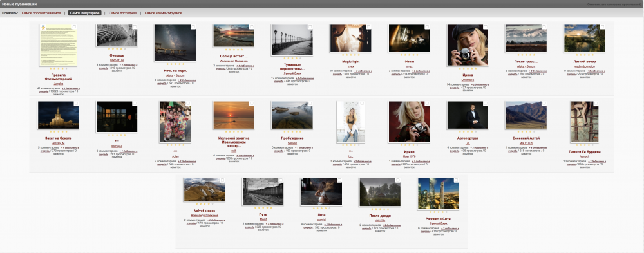Click the mark category as read link
The width and height of the screenshot is (644, 253).
[x=614, y=4]
